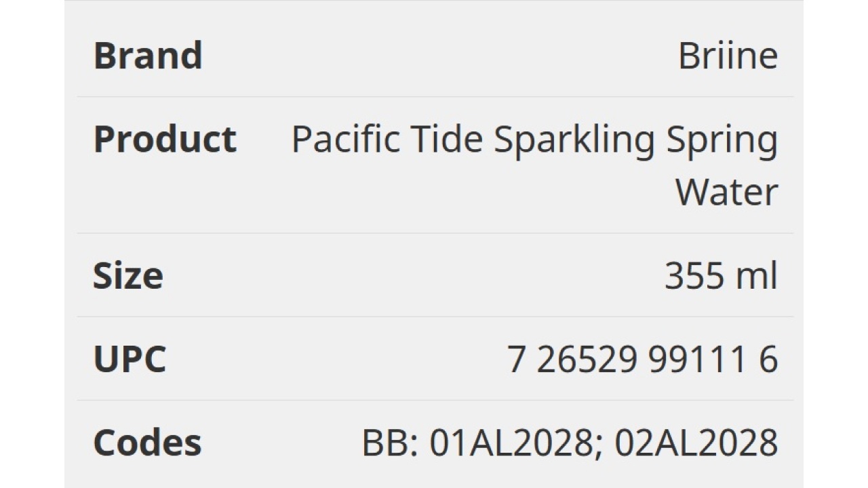The image size is (868, 488).
Task: Click the UPC label
Action: point(129,359)
